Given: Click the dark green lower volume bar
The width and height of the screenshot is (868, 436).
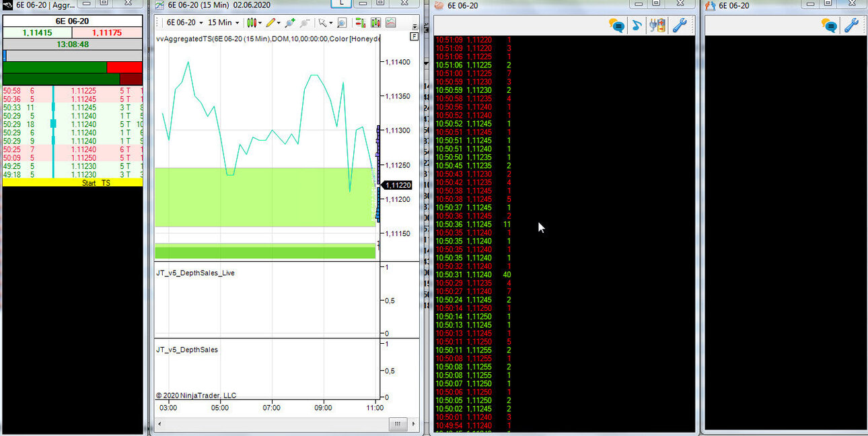Looking at the screenshot, I should [61, 79].
